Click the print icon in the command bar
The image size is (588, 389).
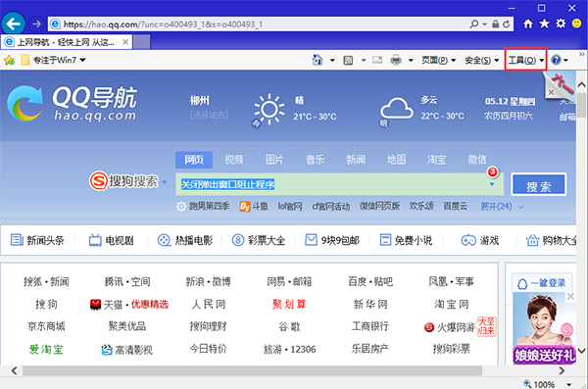[x=396, y=60]
